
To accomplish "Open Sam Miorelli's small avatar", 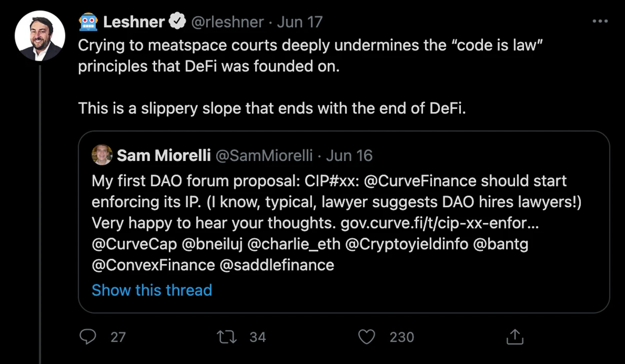I will tap(102, 155).
